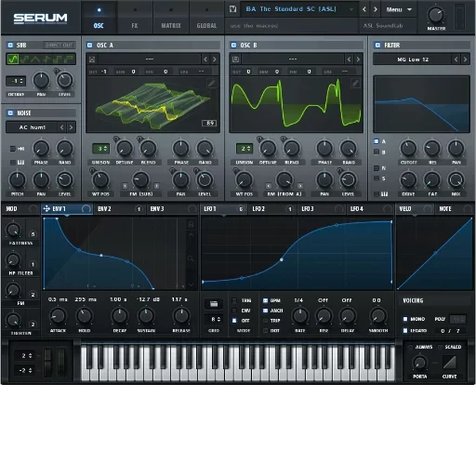Enable filter routing for oscillator B
The height and width of the screenshot is (476, 476).
click(377, 152)
